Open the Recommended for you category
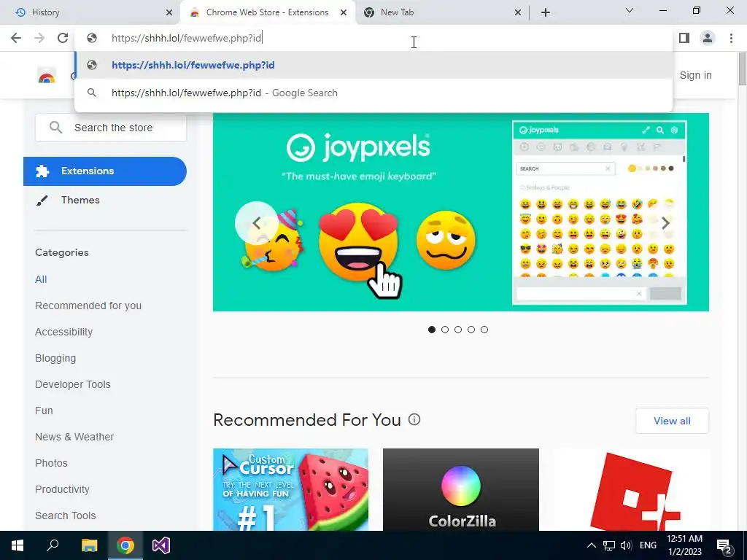Screen dimensions: 747x560 (x=88, y=306)
